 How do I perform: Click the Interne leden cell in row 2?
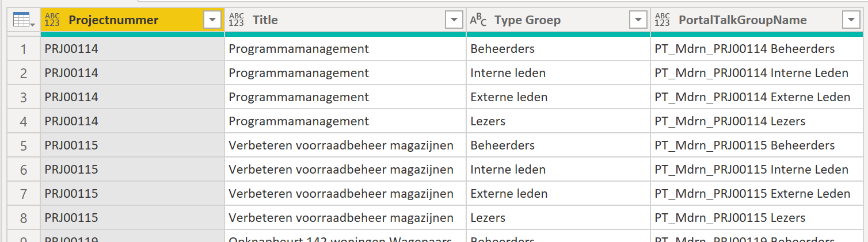pos(558,73)
